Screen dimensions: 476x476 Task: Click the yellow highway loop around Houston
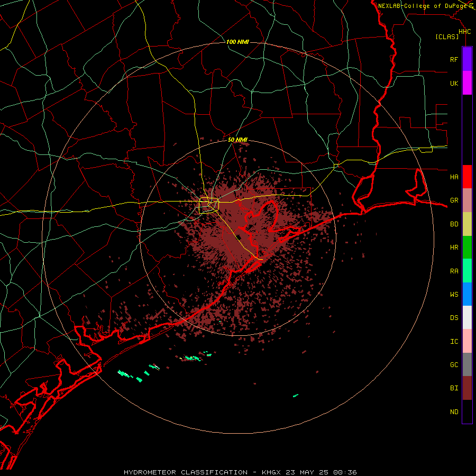[x=209, y=206]
